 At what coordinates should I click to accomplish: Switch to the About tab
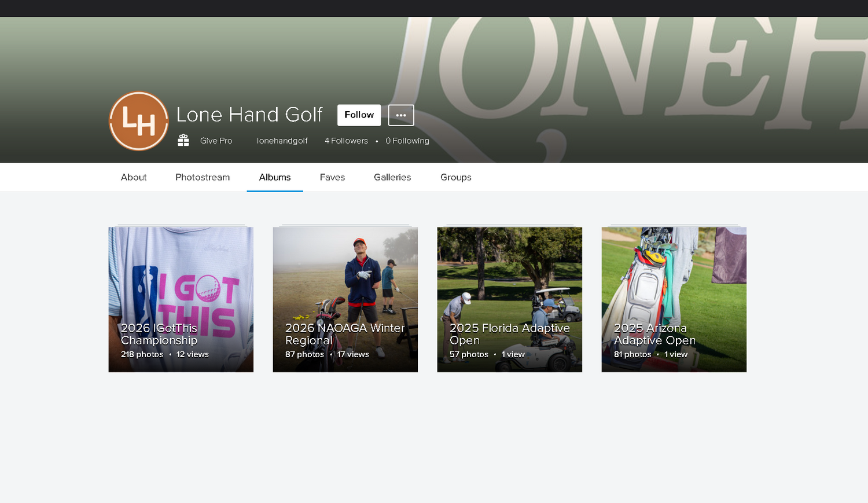tap(134, 177)
